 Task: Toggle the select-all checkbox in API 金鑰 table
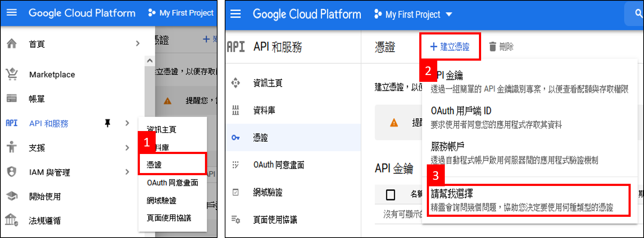[390, 195]
